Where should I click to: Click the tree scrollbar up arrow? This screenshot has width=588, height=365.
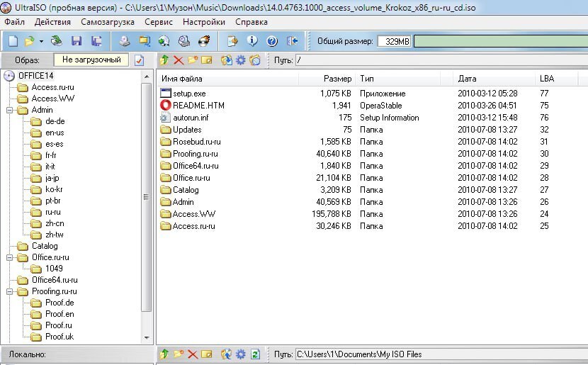[146, 77]
